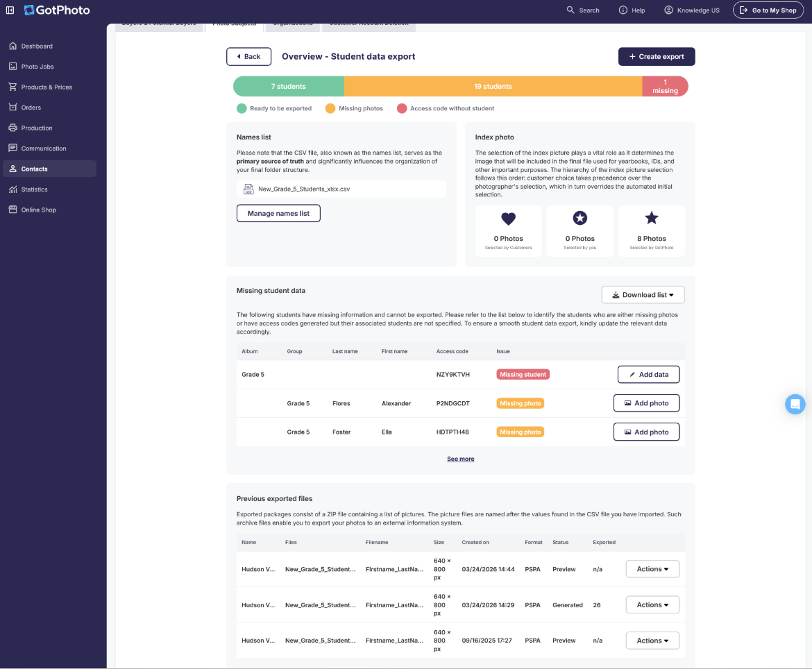Select Statistics in the sidebar
The width and height of the screenshot is (812, 669).
tap(50, 189)
